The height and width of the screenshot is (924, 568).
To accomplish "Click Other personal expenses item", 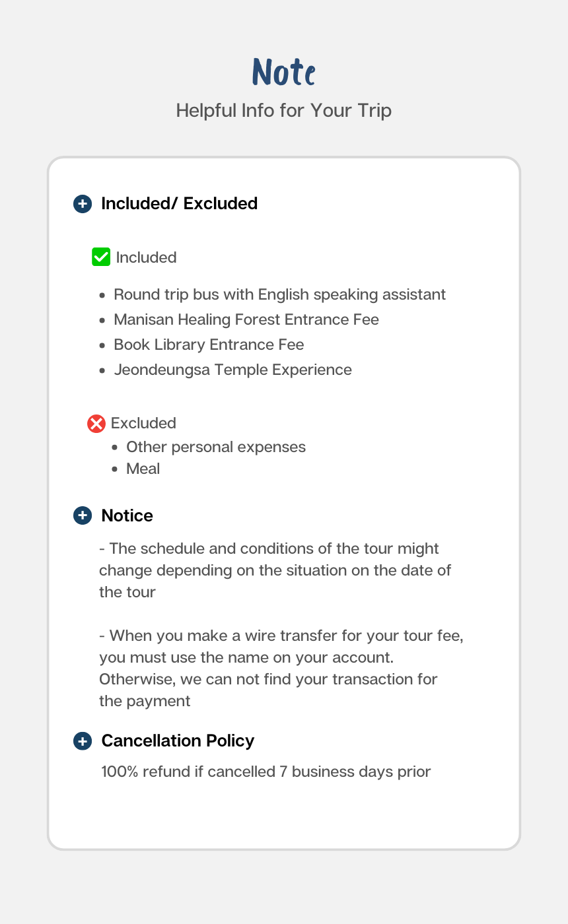I will 216,447.
